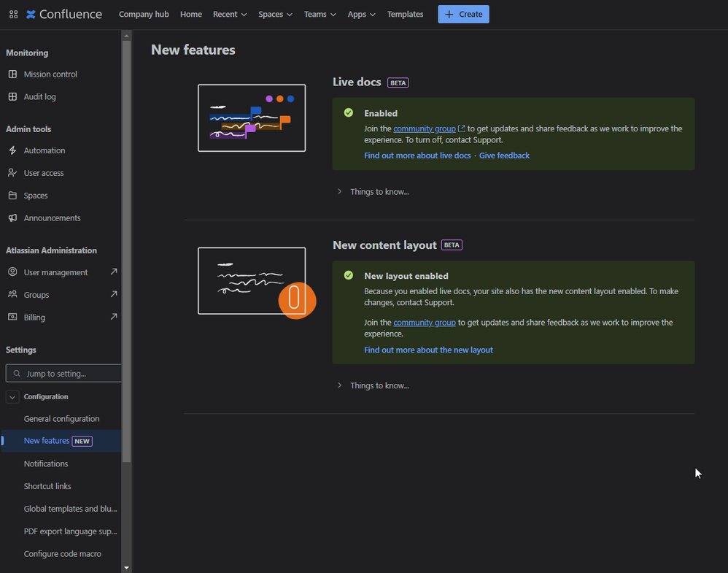Image resolution: width=728 pixels, height=573 pixels.
Task: Click the Audit log icon
Action: (x=12, y=96)
